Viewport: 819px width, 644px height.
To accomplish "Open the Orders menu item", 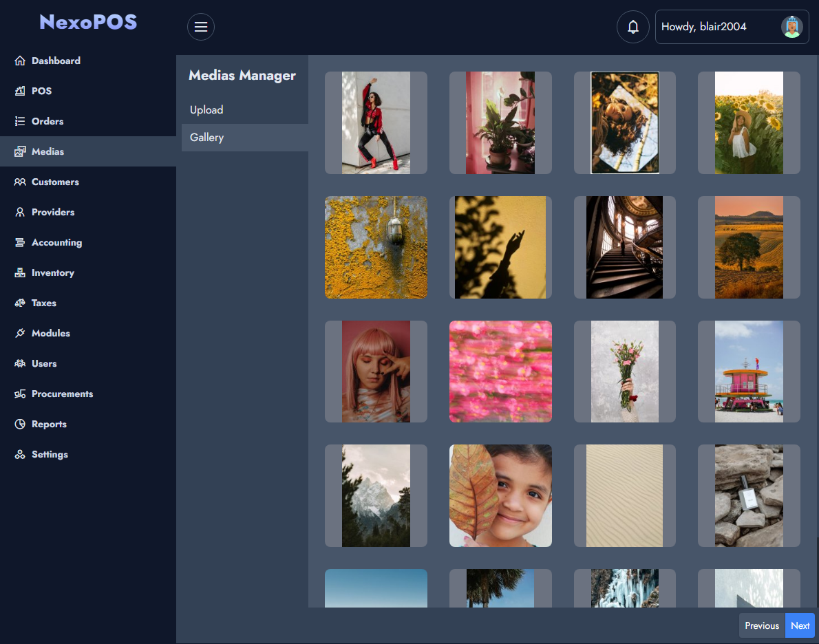I will pyautogui.click(x=88, y=121).
